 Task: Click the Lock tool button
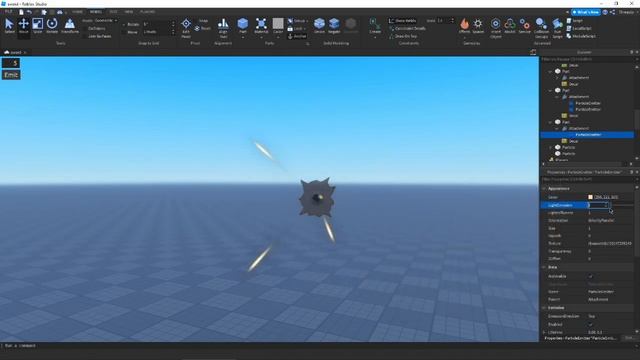pos(296,29)
